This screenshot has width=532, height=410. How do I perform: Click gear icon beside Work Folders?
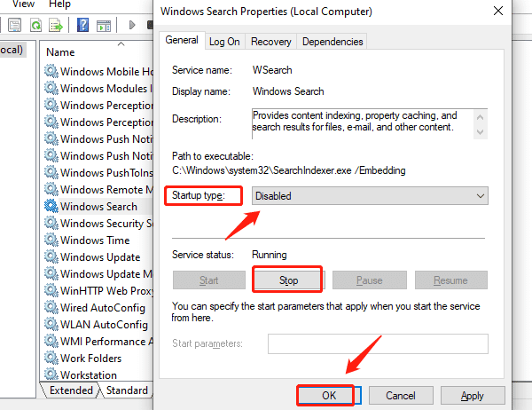[51, 358]
